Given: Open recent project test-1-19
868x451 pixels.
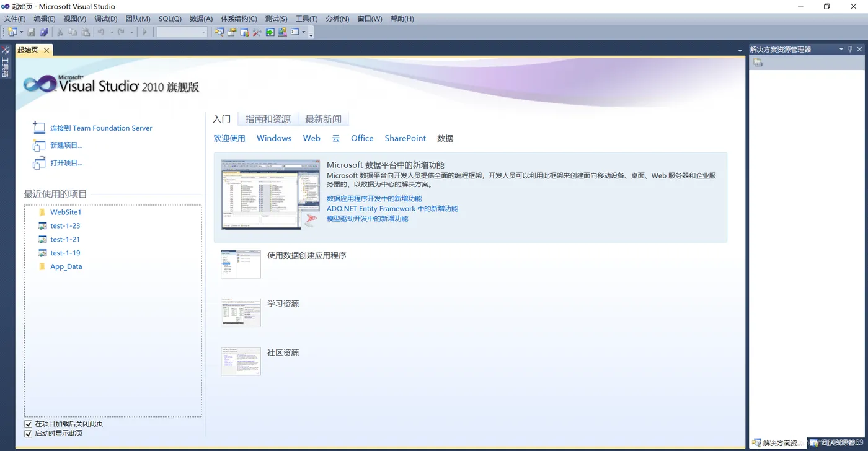Looking at the screenshot, I should [x=65, y=253].
